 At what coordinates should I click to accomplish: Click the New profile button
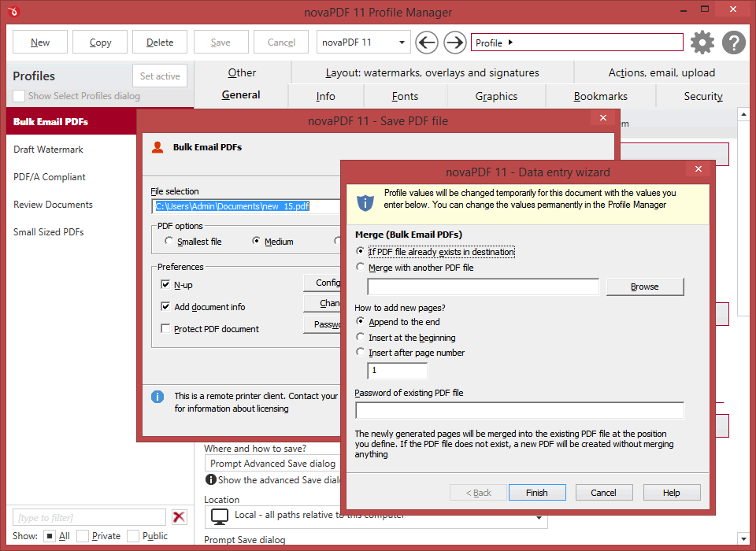[x=40, y=43]
